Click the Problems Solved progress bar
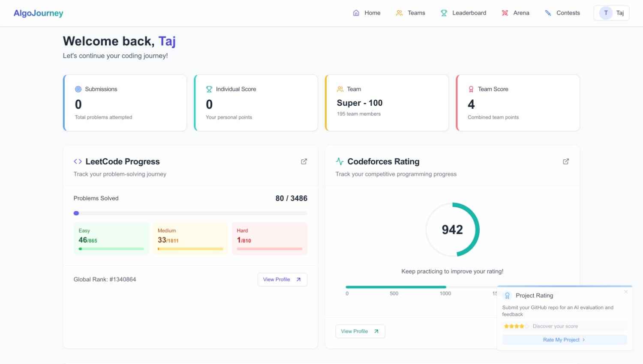Screen dimensions: 643x364 [190, 213]
